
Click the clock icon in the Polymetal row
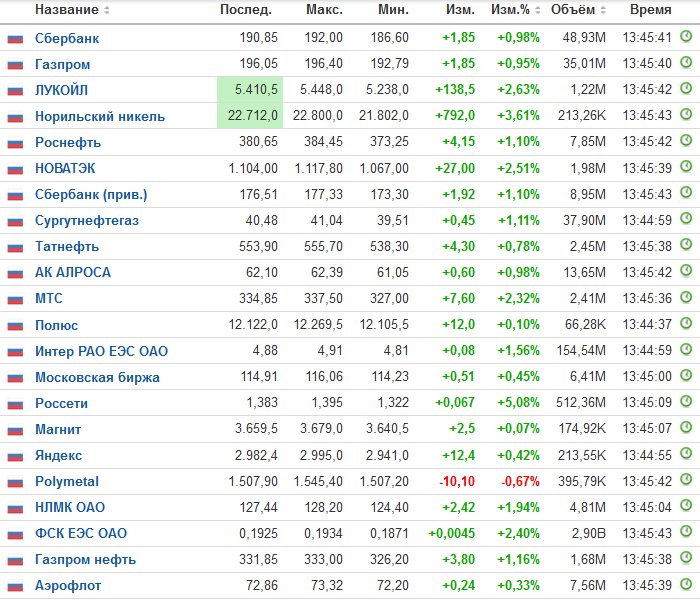tap(686, 480)
